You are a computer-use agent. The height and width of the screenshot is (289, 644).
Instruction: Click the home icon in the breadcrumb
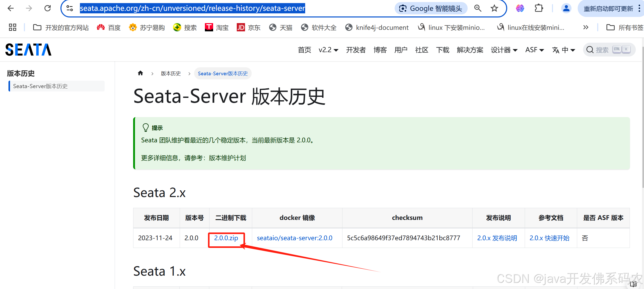tap(140, 73)
